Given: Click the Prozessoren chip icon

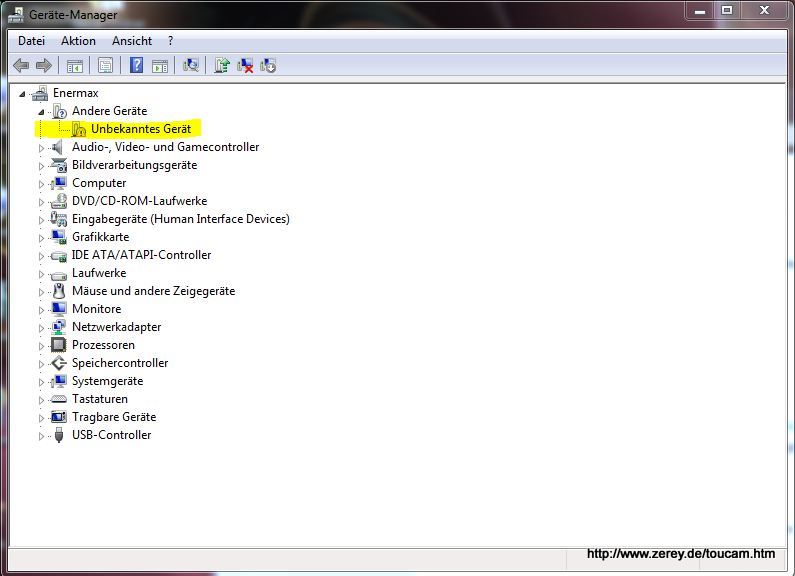Looking at the screenshot, I should tap(59, 345).
